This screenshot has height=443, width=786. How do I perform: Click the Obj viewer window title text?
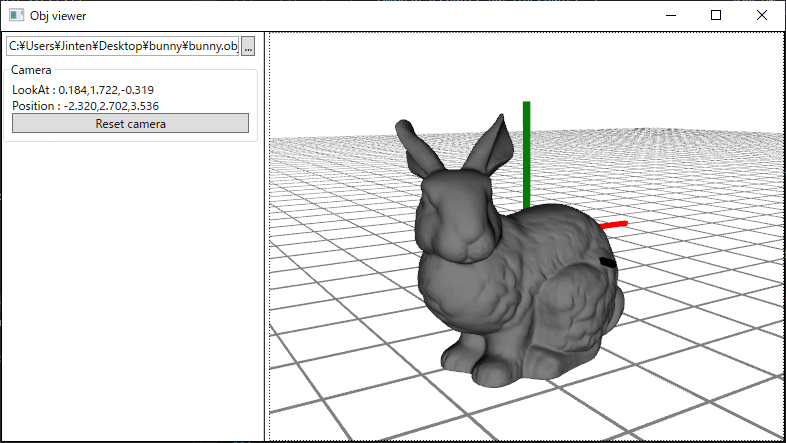click(58, 16)
